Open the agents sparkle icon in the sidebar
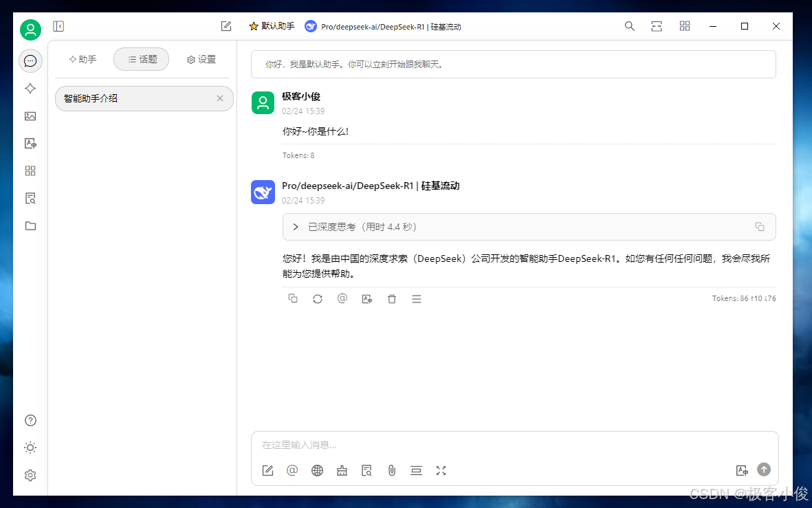Viewport: 812px width, 508px height. [x=30, y=89]
